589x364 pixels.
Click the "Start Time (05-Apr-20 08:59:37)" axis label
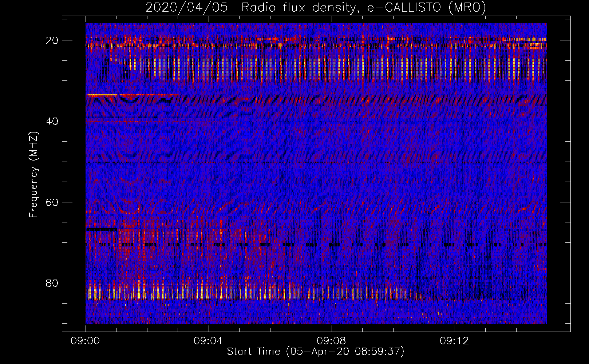tap(316, 352)
